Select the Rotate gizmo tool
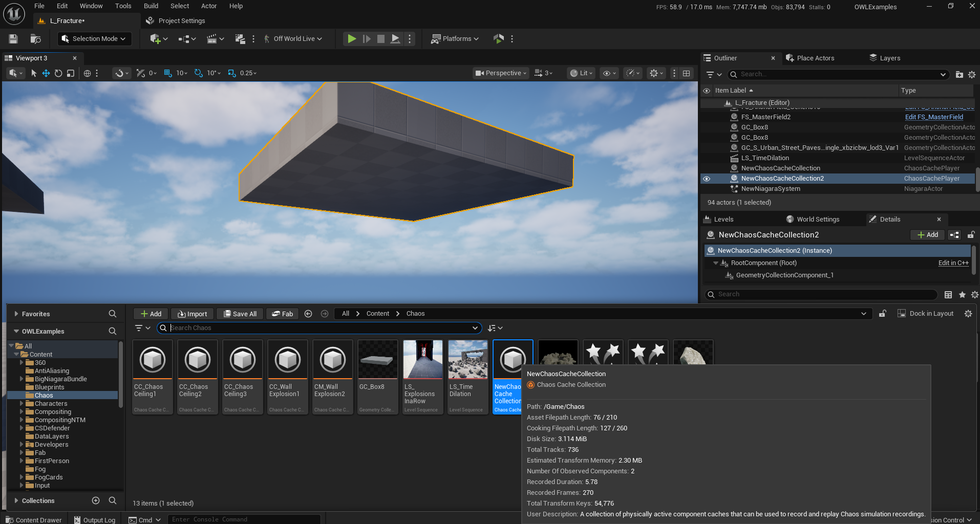Viewport: 980px width, 524px height. click(x=58, y=73)
